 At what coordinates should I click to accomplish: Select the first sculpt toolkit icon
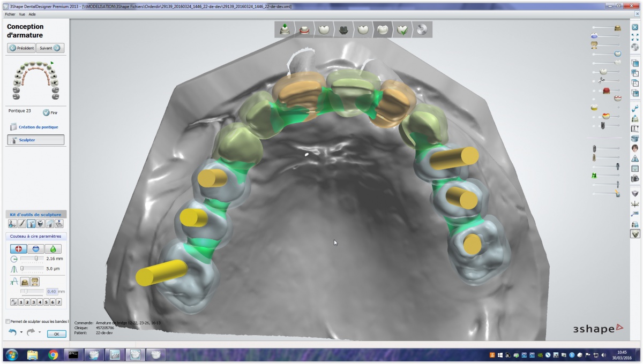click(12, 224)
